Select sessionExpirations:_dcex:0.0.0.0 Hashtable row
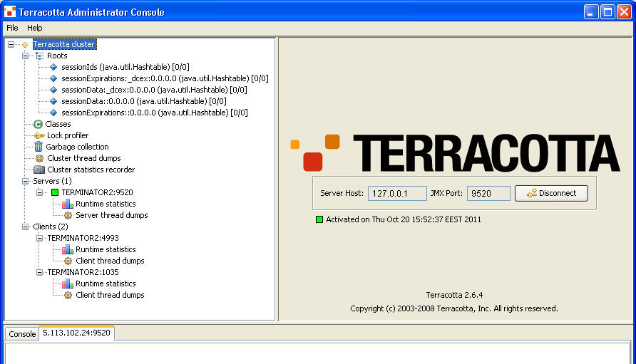The image size is (636, 364). tap(165, 78)
